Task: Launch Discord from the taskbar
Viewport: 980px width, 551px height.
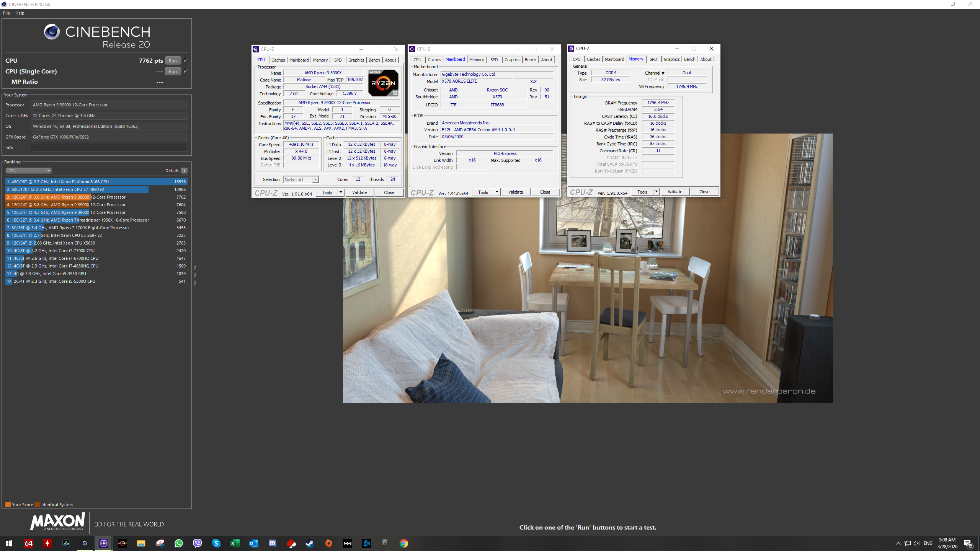Action: click(x=272, y=543)
